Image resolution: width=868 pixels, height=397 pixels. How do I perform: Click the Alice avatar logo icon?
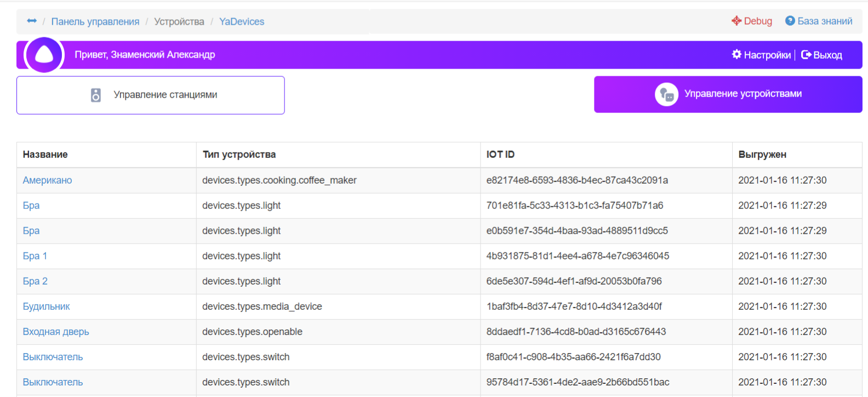(x=44, y=55)
